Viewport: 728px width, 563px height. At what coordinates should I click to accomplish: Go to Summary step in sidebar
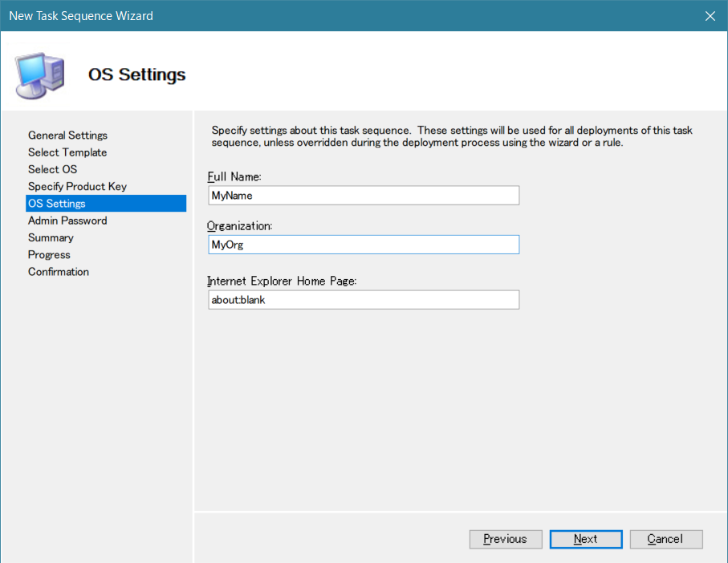point(51,237)
